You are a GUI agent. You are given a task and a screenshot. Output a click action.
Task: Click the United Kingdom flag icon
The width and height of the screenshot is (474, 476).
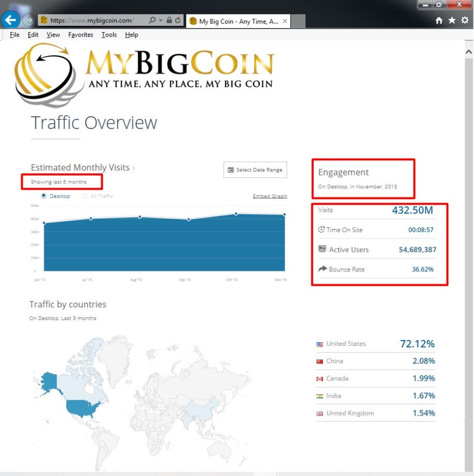click(320, 413)
